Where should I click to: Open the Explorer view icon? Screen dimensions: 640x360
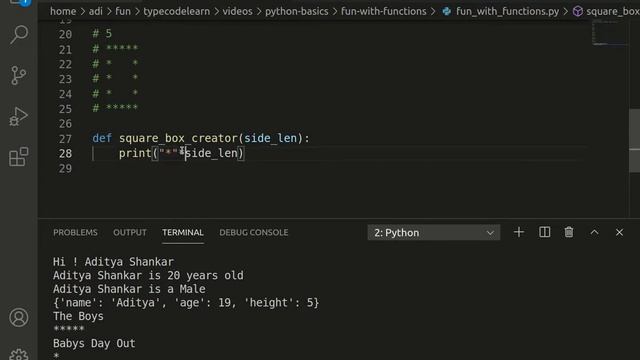[19, 2]
